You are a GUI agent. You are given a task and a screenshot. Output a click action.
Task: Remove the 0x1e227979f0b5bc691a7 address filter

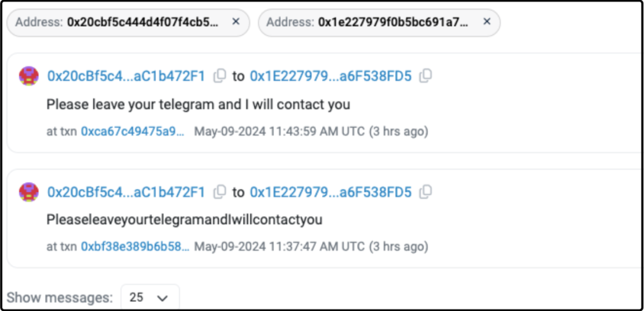tap(487, 22)
